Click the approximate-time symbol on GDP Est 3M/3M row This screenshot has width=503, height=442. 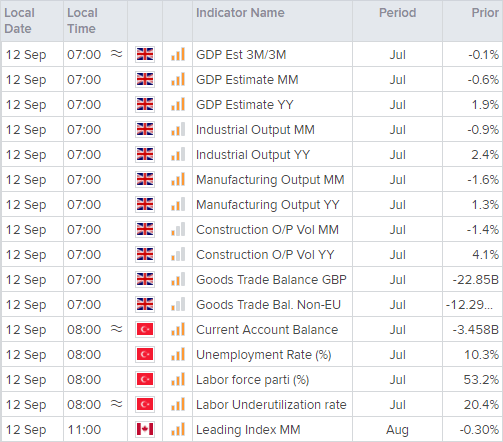[117, 54]
